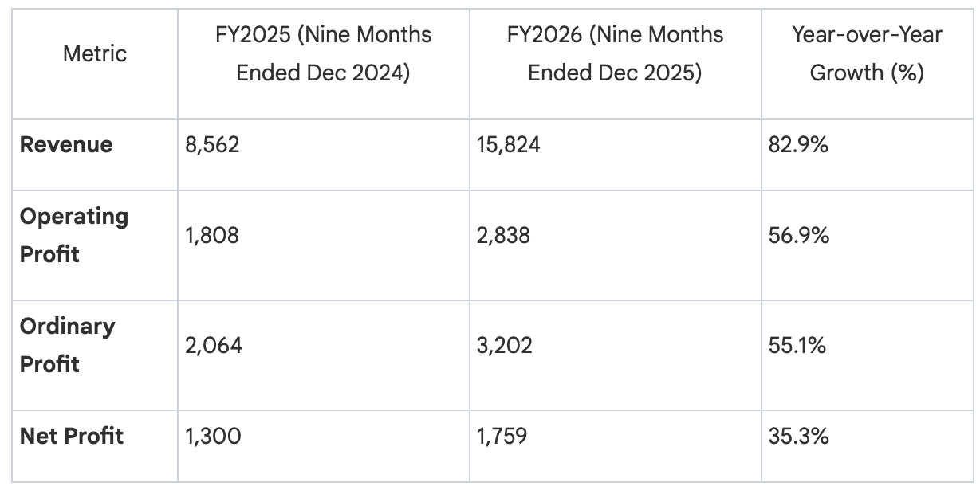Select the Ordinary Profit row label
The height and width of the screenshot is (490, 980).
[x=68, y=345]
